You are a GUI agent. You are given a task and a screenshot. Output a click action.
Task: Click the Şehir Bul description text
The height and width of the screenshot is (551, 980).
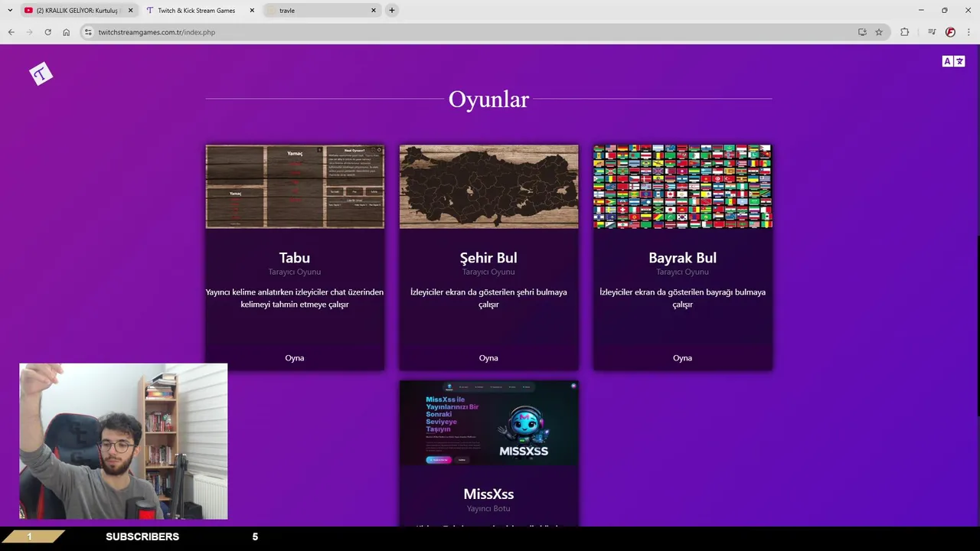pyautogui.click(x=488, y=298)
